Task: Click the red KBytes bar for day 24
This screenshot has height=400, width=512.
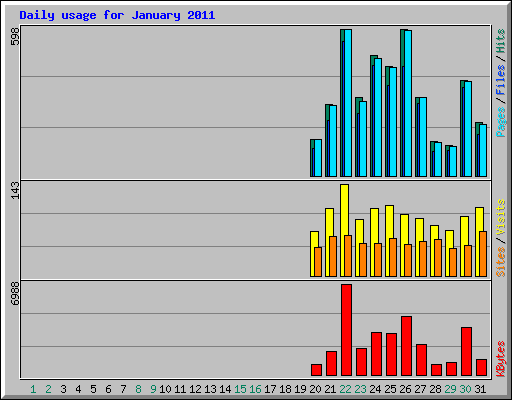Action: point(376,354)
